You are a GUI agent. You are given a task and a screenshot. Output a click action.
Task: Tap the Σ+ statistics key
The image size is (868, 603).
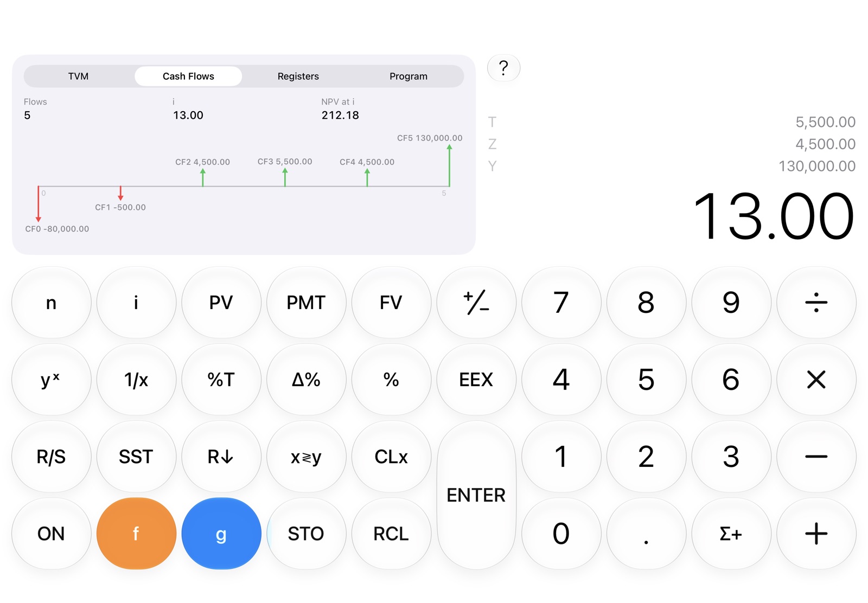click(731, 534)
